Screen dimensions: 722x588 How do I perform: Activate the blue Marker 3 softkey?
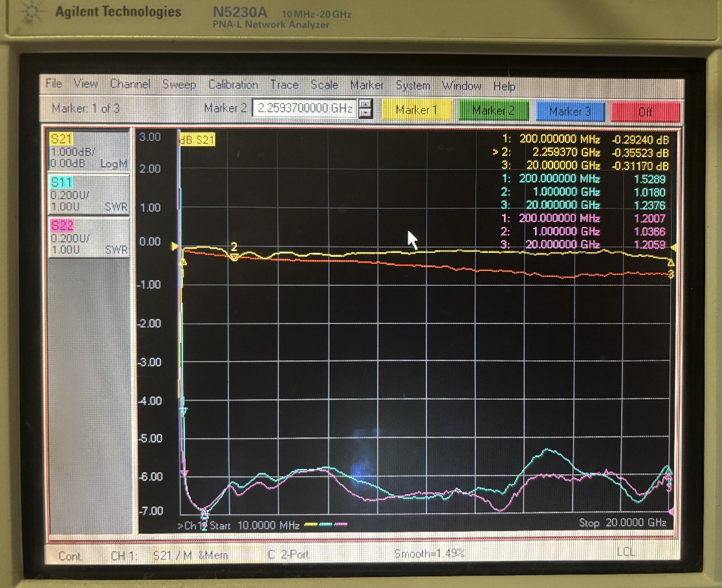coord(570,111)
